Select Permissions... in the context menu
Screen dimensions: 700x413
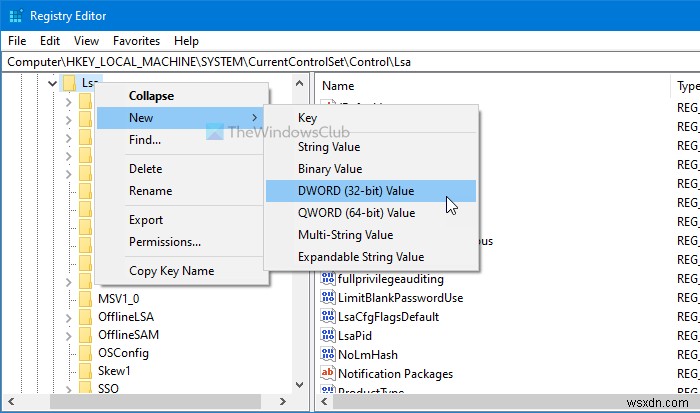click(165, 242)
